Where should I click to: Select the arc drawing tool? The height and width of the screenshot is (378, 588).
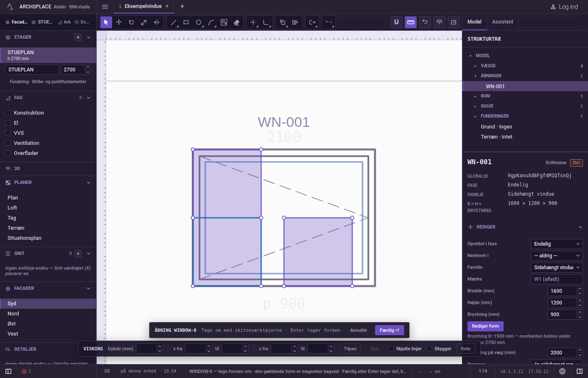point(211,22)
